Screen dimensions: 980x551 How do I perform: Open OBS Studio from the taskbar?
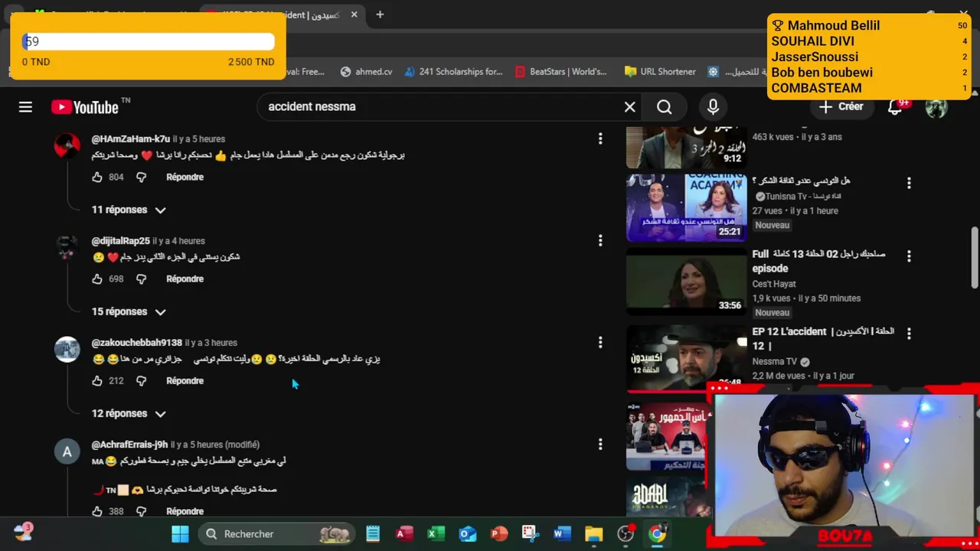[x=626, y=534]
